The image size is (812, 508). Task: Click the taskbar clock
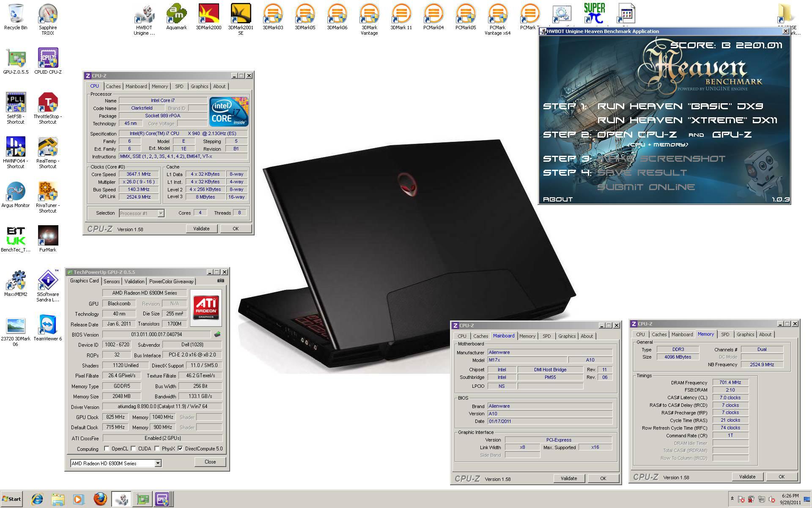coord(790,499)
